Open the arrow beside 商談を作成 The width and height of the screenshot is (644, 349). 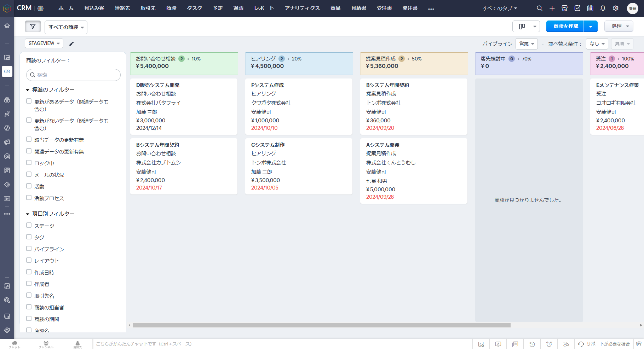591,27
